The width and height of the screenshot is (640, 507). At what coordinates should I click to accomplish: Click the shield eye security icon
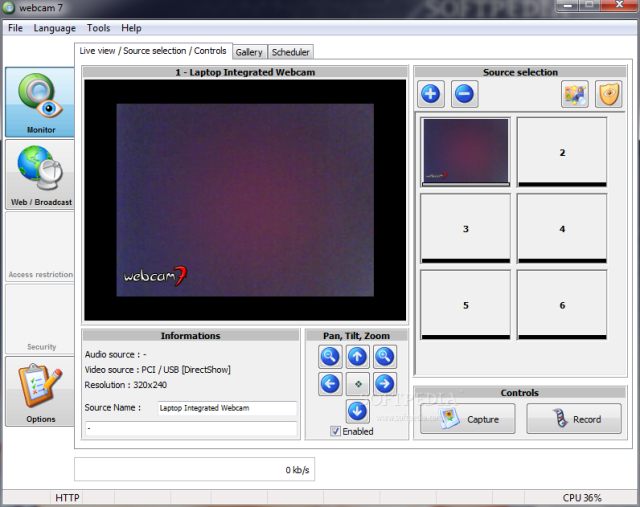[x=609, y=94]
